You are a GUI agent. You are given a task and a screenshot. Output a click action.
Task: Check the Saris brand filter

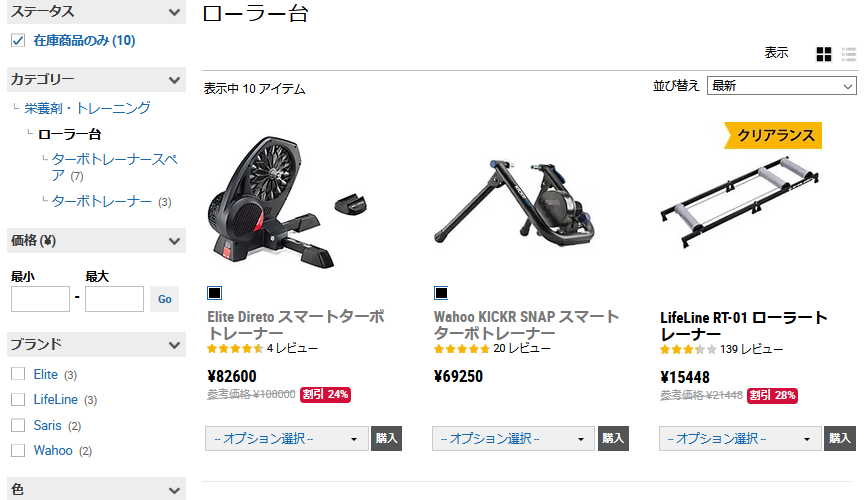(18, 425)
